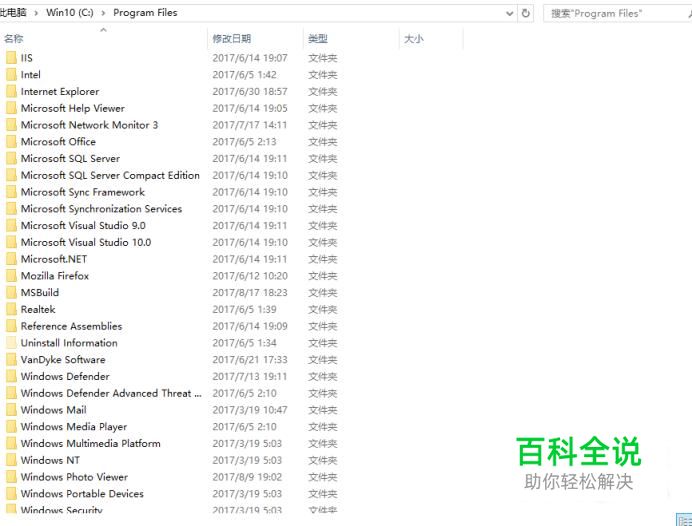Sort by the 类型 column header

pyautogui.click(x=318, y=38)
